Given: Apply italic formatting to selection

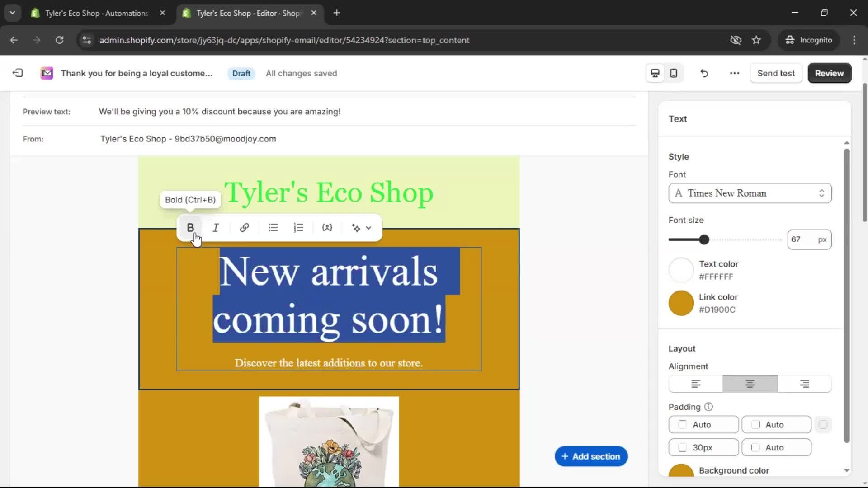Looking at the screenshot, I should (x=216, y=228).
